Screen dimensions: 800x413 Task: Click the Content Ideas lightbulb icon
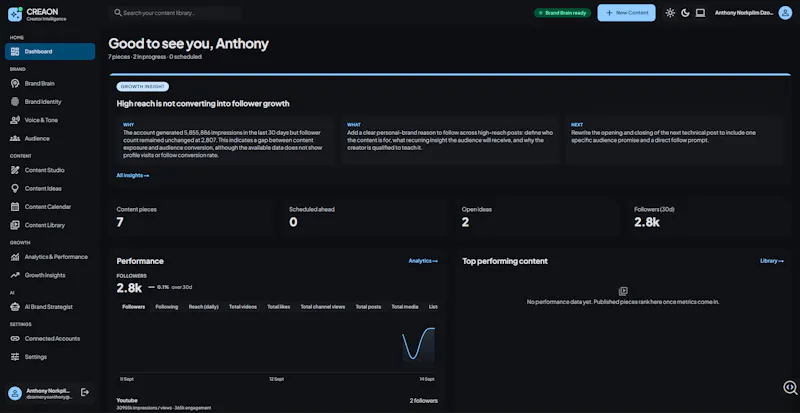coord(15,188)
